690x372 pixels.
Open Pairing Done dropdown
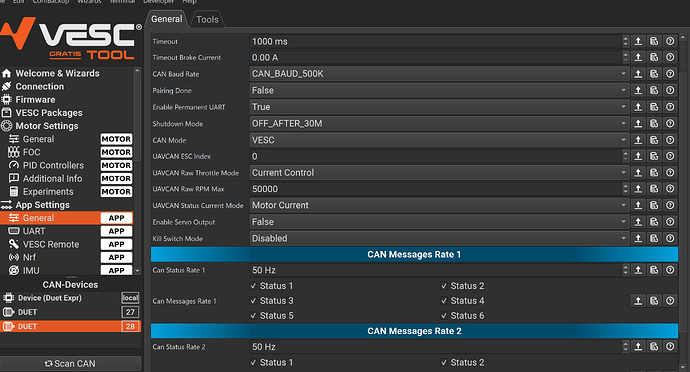(x=439, y=90)
